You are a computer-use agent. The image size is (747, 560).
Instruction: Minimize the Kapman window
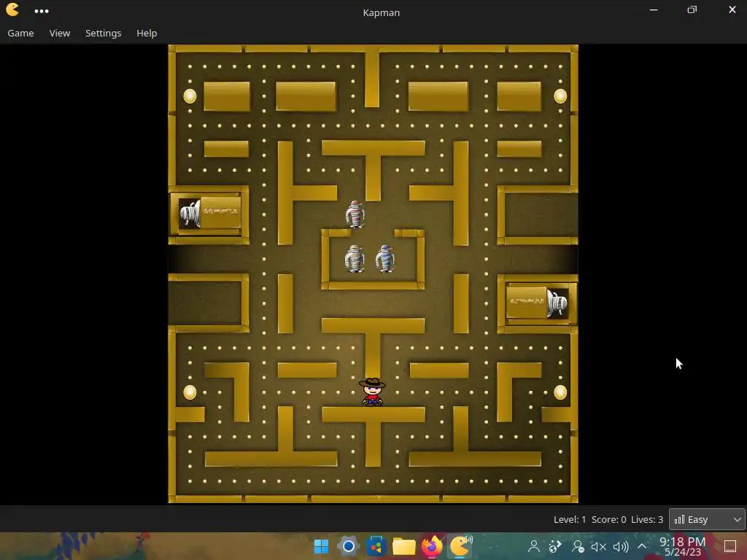coord(654,9)
